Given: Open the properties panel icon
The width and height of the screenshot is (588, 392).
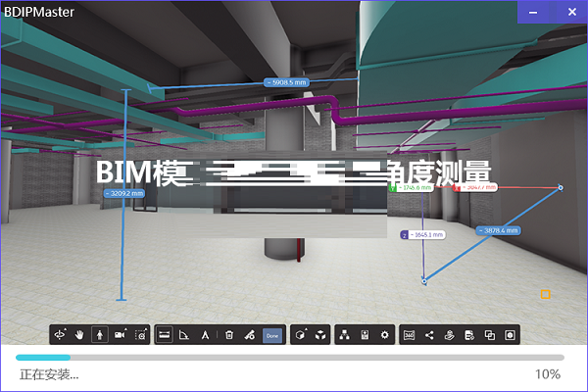Looking at the screenshot, I should [x=365, y=335].
